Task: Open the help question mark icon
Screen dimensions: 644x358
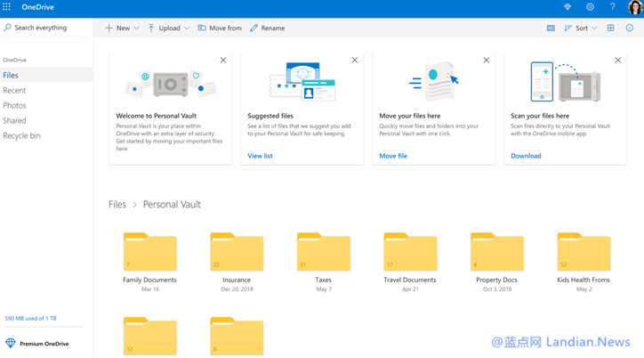Action: (612, 7)
